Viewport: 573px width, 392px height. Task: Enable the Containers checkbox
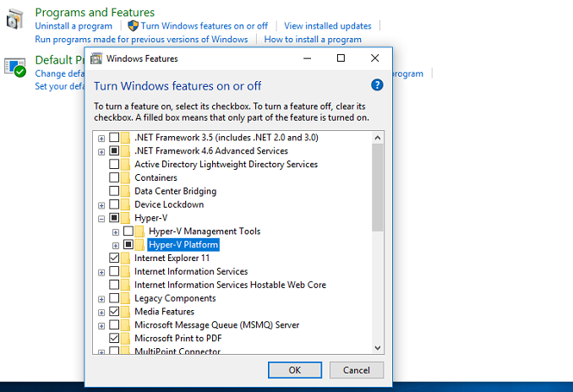114,177
